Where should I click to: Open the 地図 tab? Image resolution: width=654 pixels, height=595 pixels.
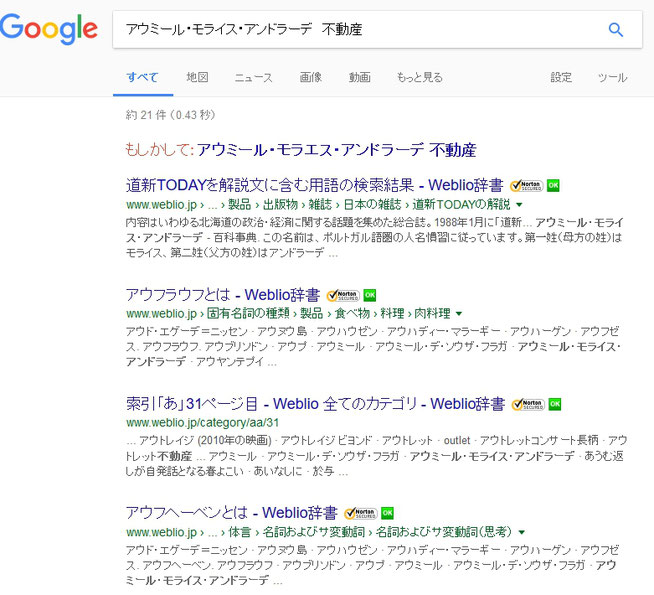(x=197, y=77)
